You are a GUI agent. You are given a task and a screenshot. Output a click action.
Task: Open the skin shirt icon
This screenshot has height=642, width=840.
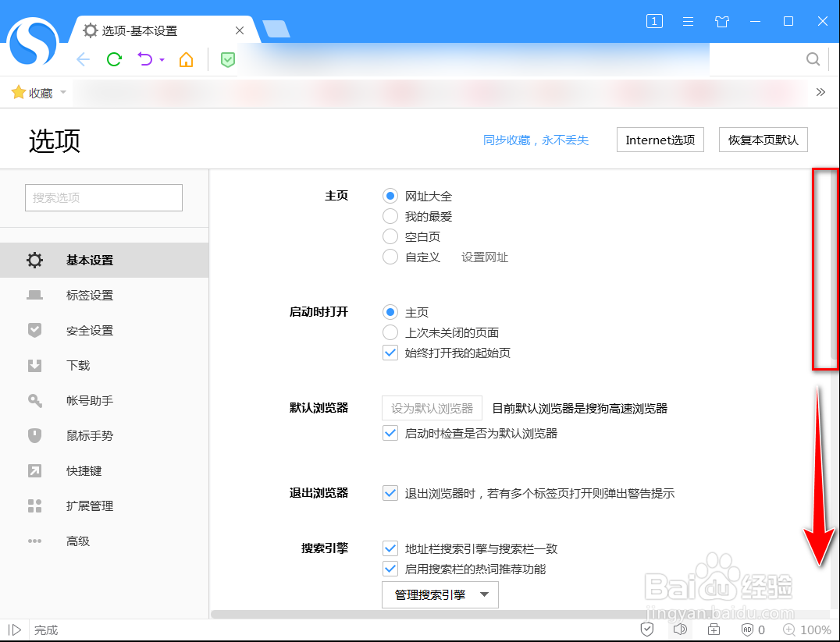[x=722, y=21]
